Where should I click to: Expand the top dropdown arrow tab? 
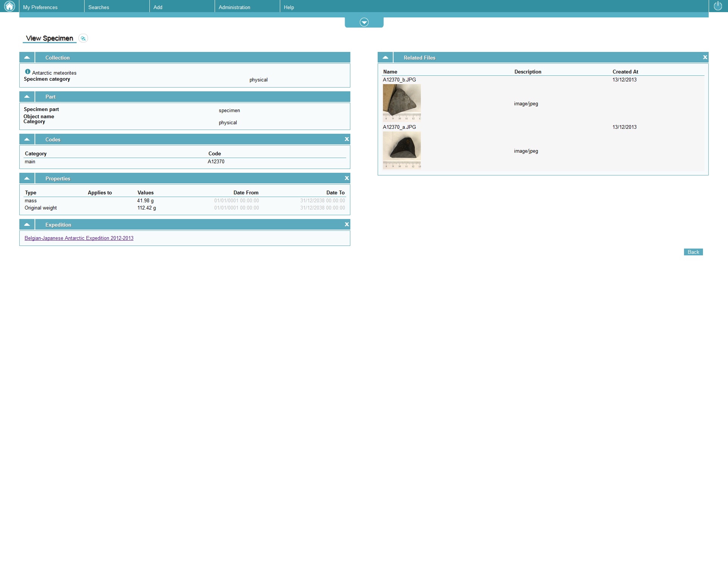pos(364,22)
